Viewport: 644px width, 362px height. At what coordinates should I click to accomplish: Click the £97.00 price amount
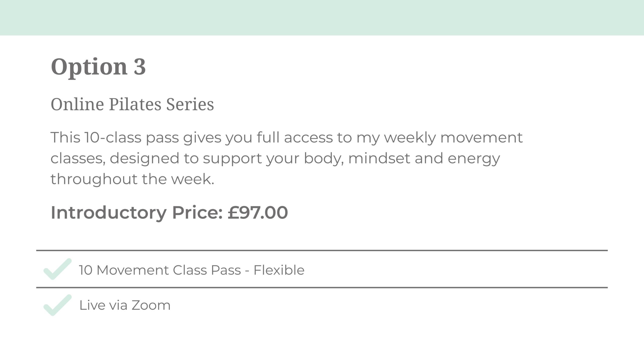point(258,213)
